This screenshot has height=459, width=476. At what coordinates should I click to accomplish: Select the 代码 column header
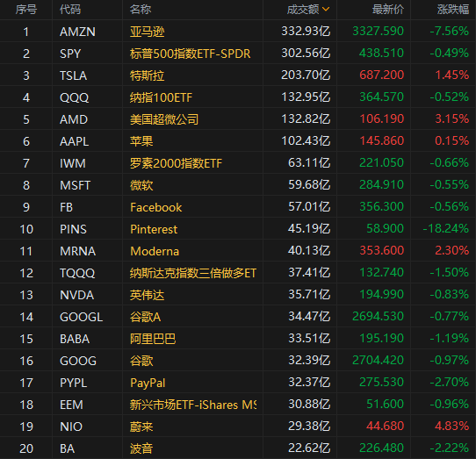click(x=70, y=10)
